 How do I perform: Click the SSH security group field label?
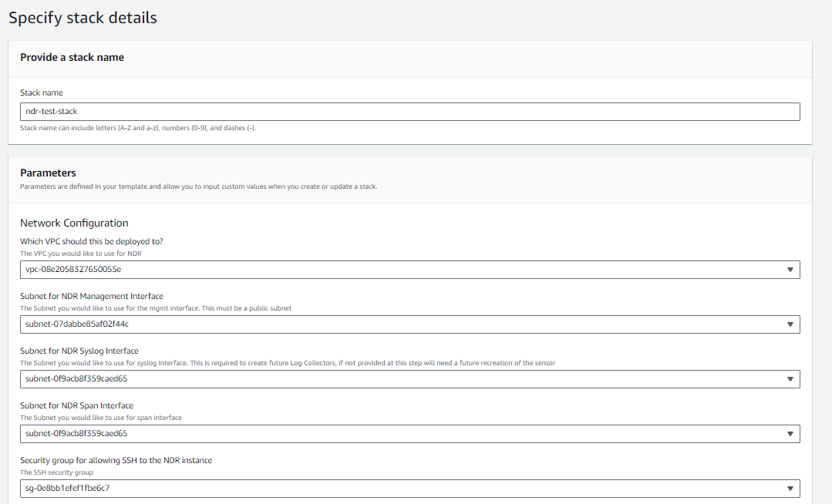click(x=116, y=460)
